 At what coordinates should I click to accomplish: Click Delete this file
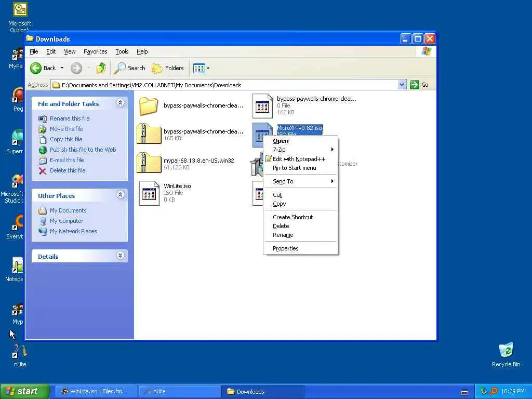tap(68, 170)
